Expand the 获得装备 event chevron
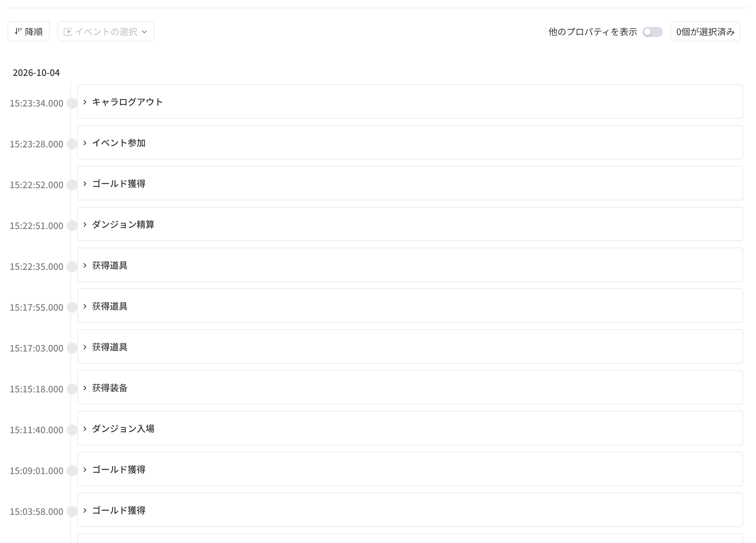This screenshot has height=543, width=756. [85, 387]
